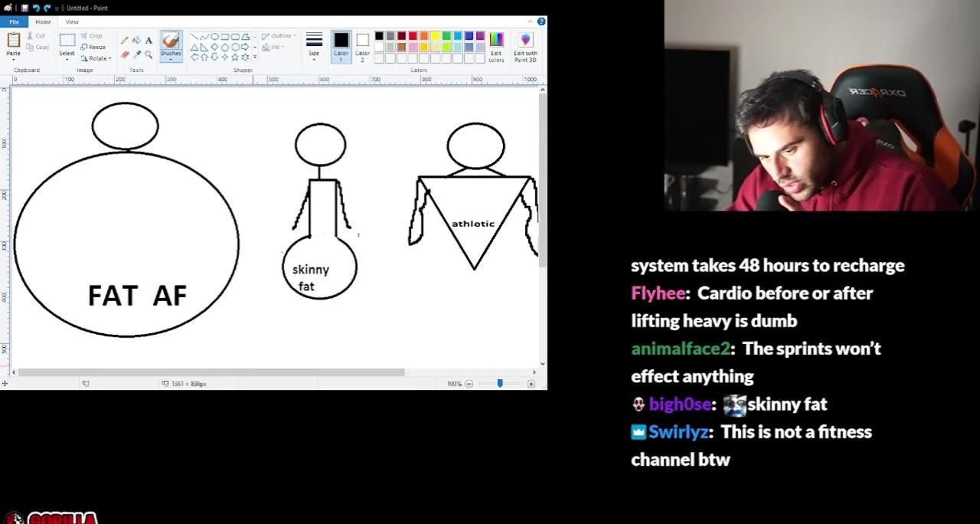The height and width of the screenshot is (524, 980).
Task: Click the Undo arrow icon
Action: [35, 8]
